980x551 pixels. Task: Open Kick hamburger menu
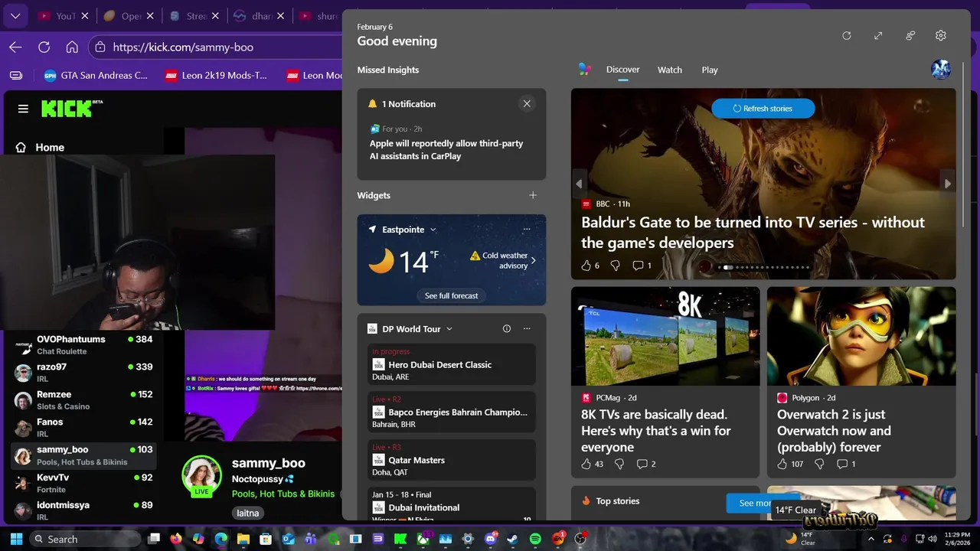(x=23, y=109)
